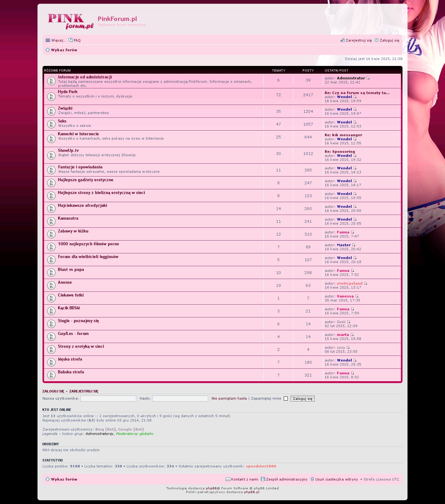View newest member speedster2000 profile
Image resolution: width=445 pixels, height=504 pixels.
[x=261, y=466]
